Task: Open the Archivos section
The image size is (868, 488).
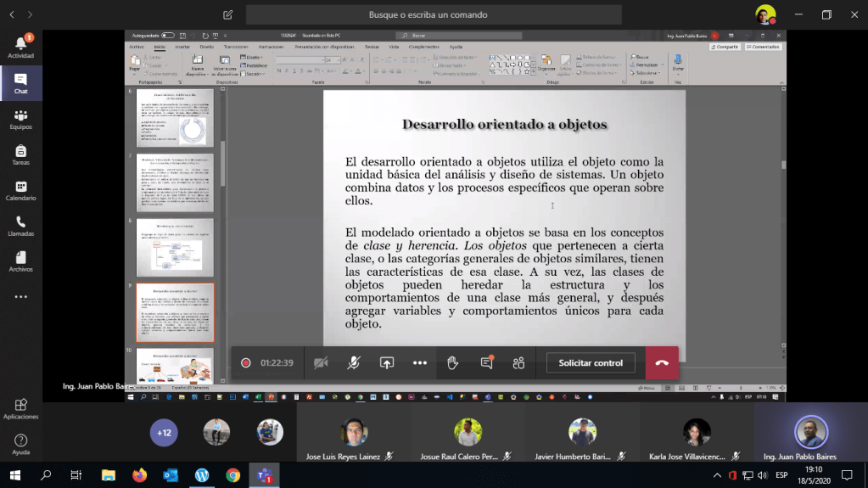Action: 20,261
